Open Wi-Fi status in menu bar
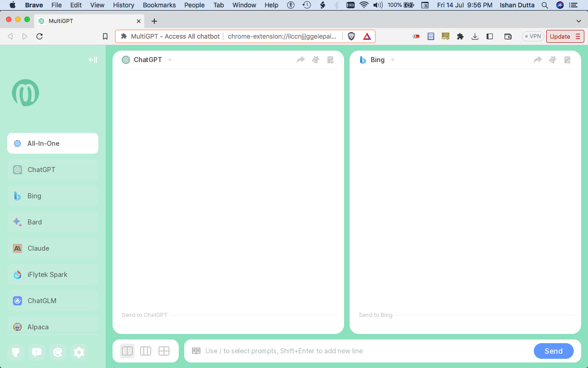This screenshot has height=368, width=588. point(364,5)
